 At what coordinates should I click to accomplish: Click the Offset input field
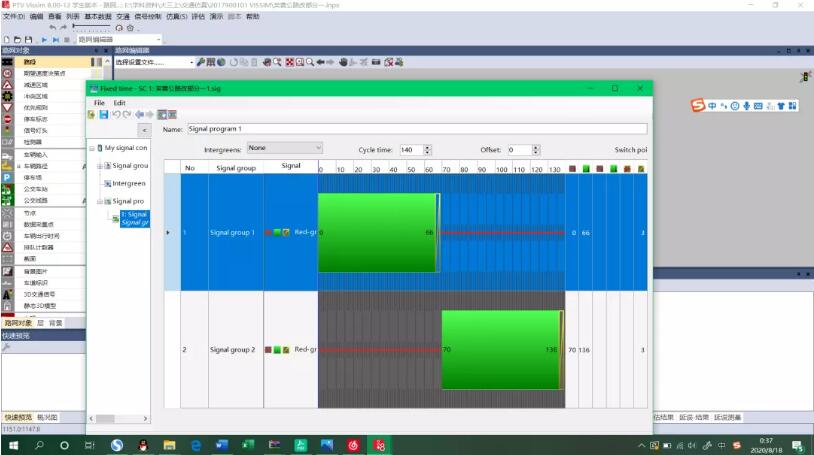520,150
